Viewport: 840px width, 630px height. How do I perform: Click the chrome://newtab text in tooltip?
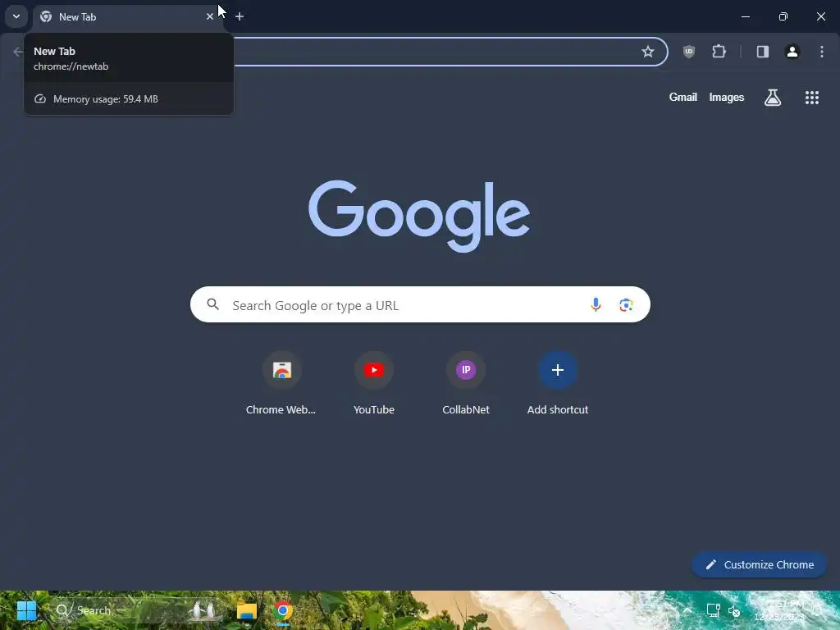(71, 66)
